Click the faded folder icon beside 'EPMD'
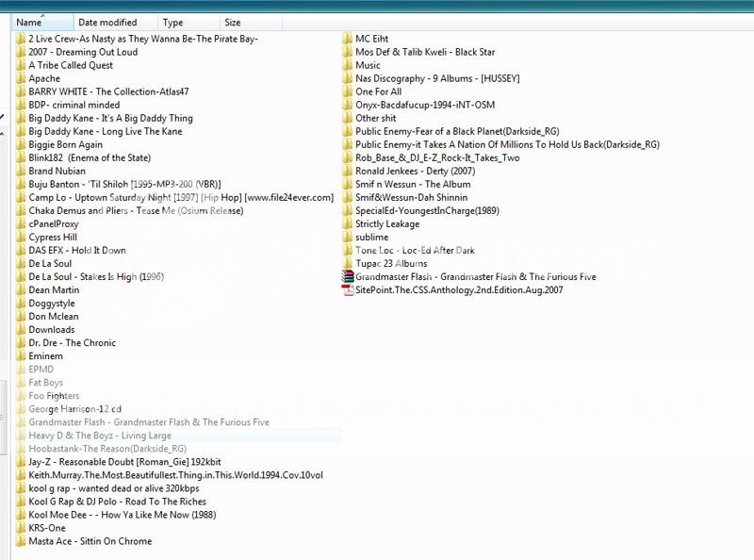Image resolution: width=754 pixels, height=560 pixels. point(20,370)
